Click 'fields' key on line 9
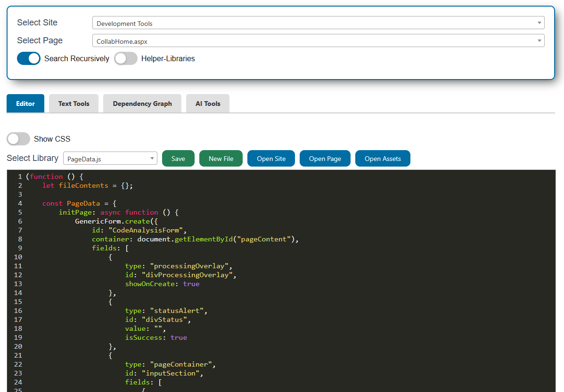 point(104,248)
